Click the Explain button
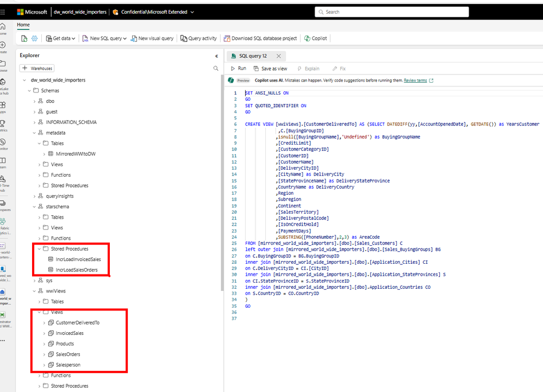Screen dimensions: 543x392 click(309, 69)
